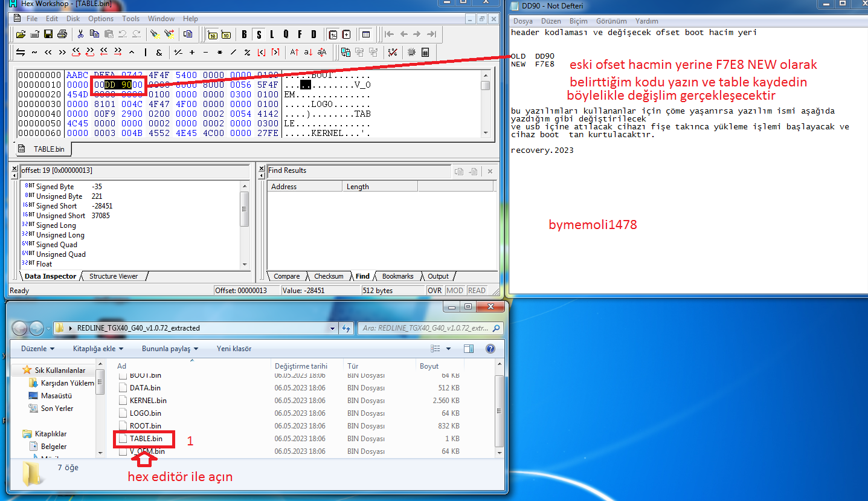
Task: Apply addition operation (plus icon)
Action: [192, 52]
